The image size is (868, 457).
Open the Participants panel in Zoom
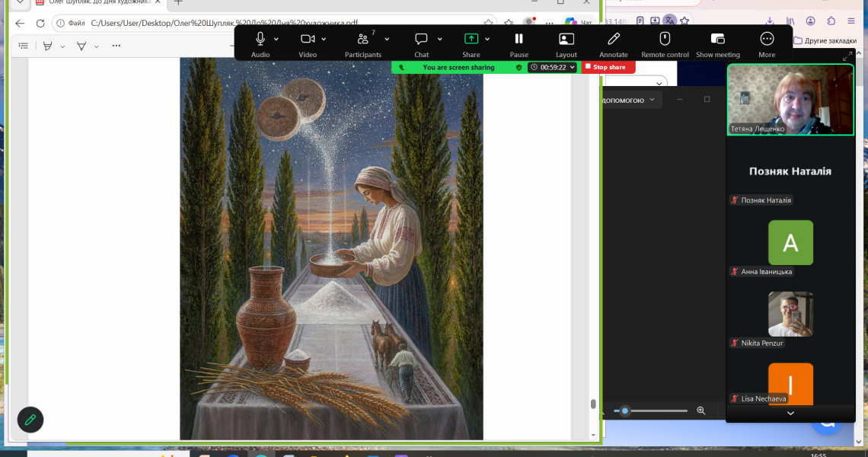pos(362,44)
